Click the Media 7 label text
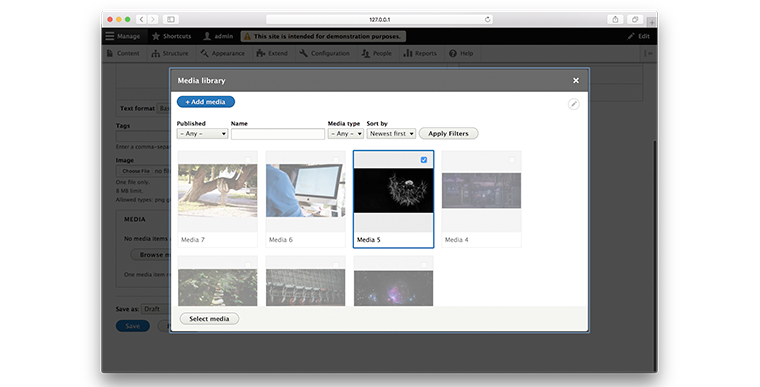Screen dimensions: 760x387 (x=193, y=240)
